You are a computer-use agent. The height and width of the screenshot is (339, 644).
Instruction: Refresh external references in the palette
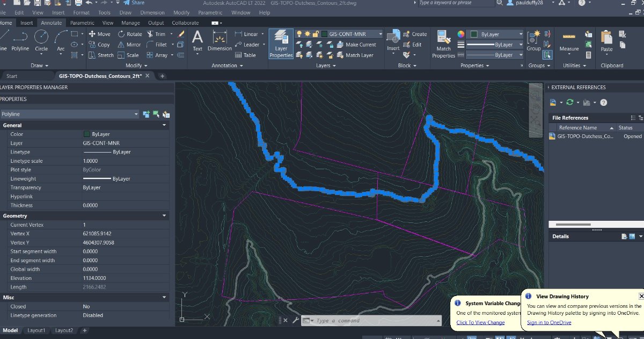(x=570, y=103)
